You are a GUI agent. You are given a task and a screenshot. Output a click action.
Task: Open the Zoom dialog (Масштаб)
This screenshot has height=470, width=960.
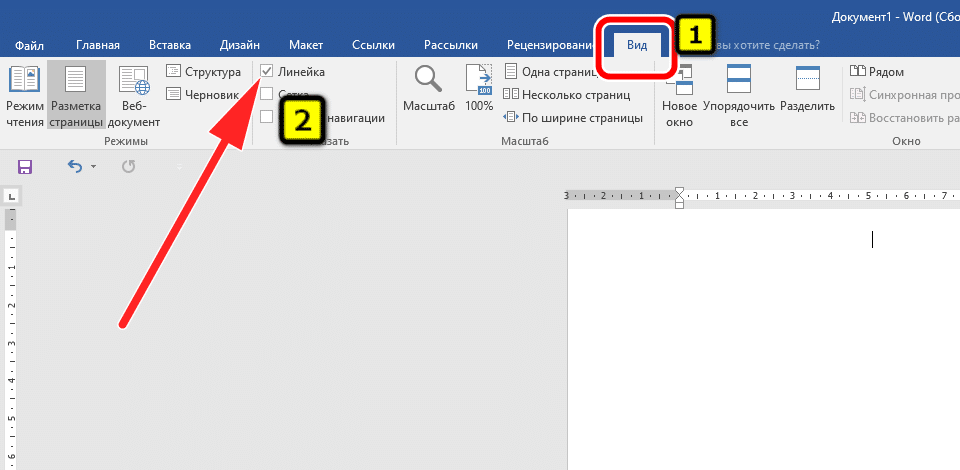tap(429, 89)
